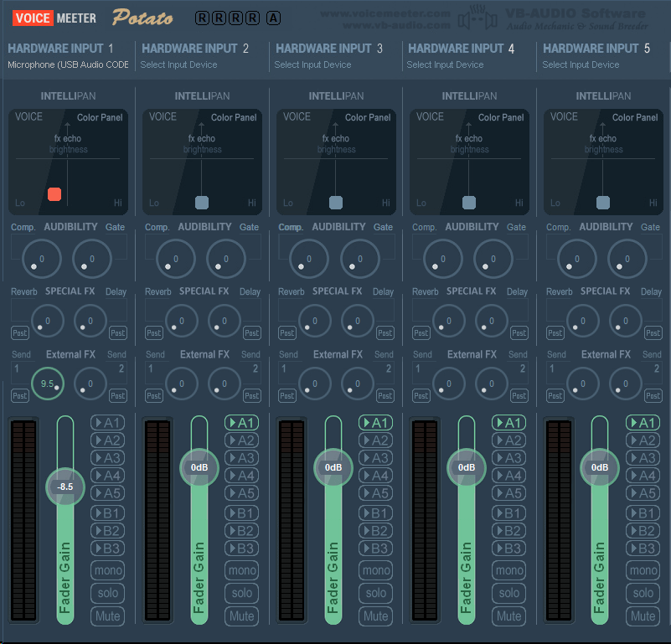Click External FX Send 1 knob showing 9.5
The width and height of the screenshot is (671, 644).
[x=48, y=384]
